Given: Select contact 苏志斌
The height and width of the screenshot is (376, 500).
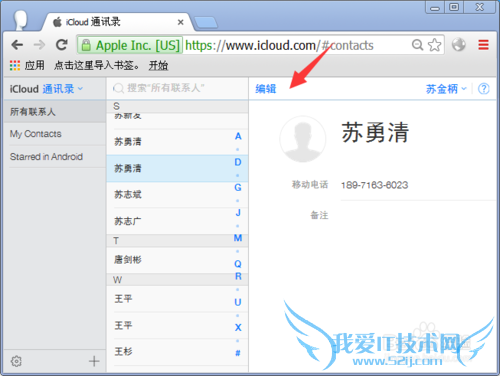Looking at the screenshot, I should 177,195.
